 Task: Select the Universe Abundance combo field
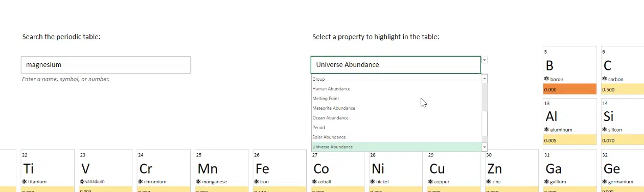click(396, 65)
